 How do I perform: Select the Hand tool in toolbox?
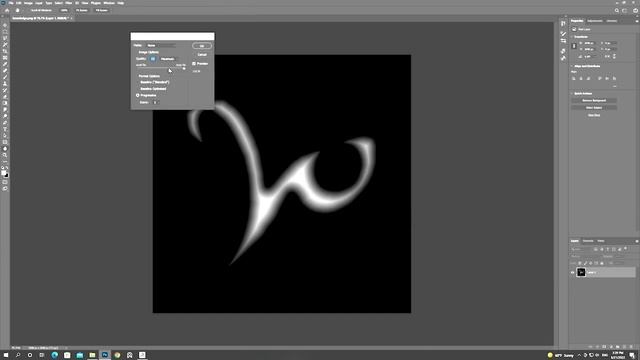(x=5, y=149)
